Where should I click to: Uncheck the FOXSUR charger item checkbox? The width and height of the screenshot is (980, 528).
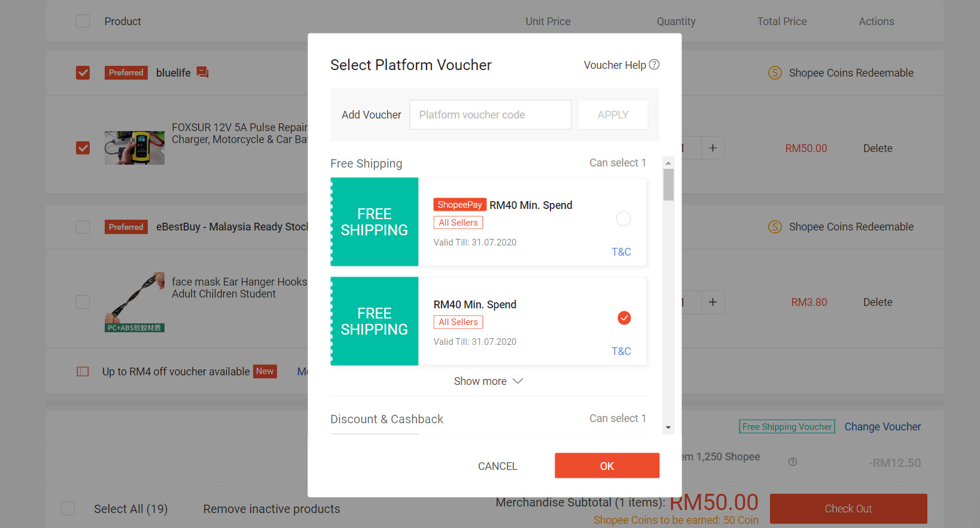click(x=83, y=148)
